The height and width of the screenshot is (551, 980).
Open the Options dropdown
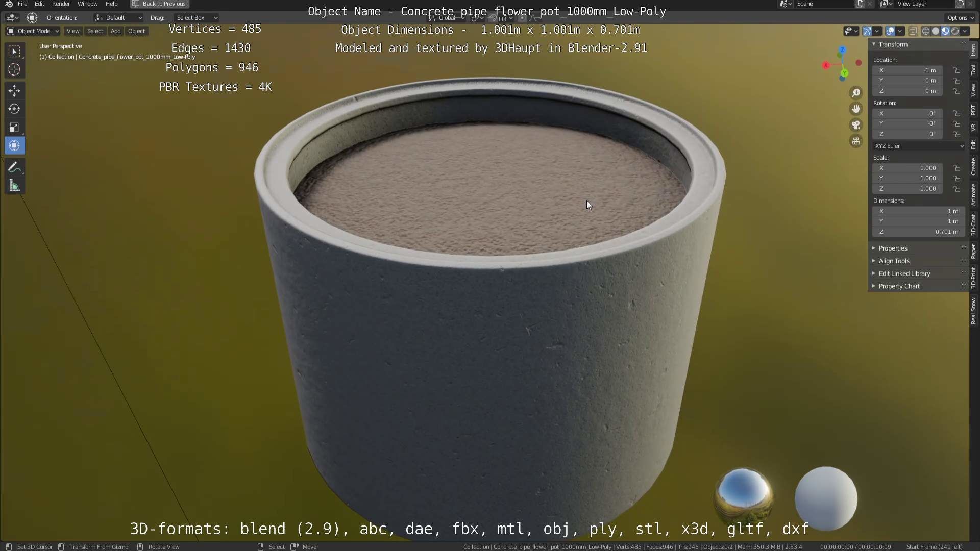pos(961,18)
